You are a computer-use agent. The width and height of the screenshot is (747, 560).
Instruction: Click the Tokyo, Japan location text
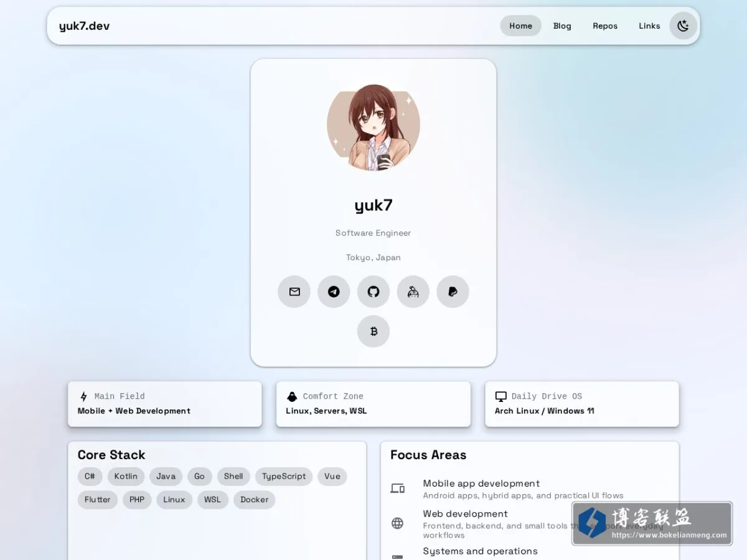tap(374, 258)
